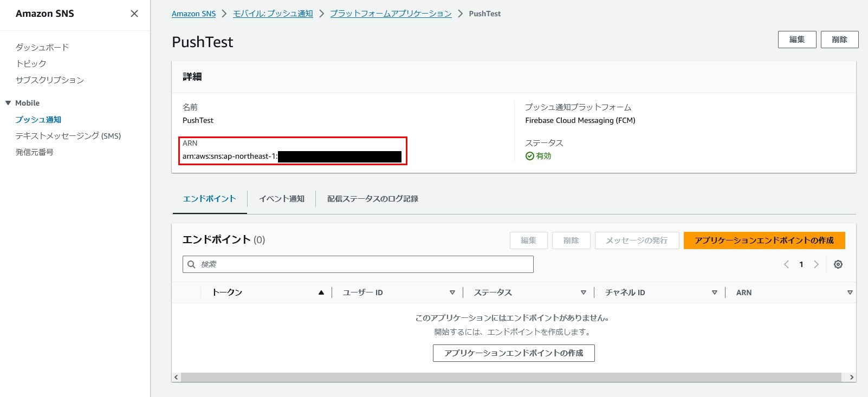Screen dimensions: 868x397
Task: Click the PushTest name value under 名前
Action: 198,120
